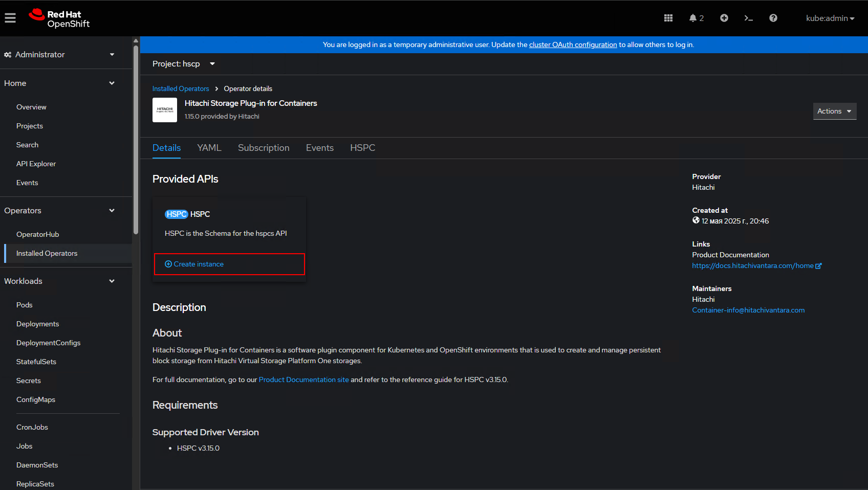This screenshot has width=868, height=490.
Task: Open the Events tab
Action: coord(320,148)
